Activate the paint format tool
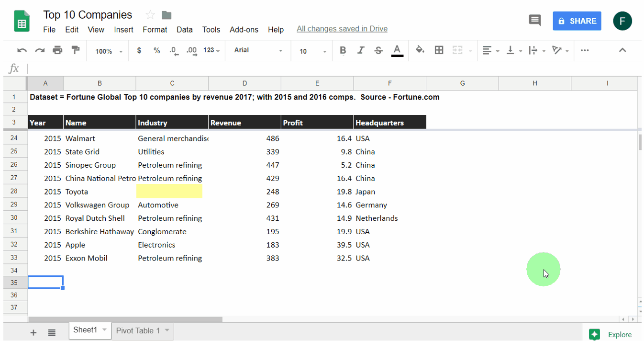 75,50
